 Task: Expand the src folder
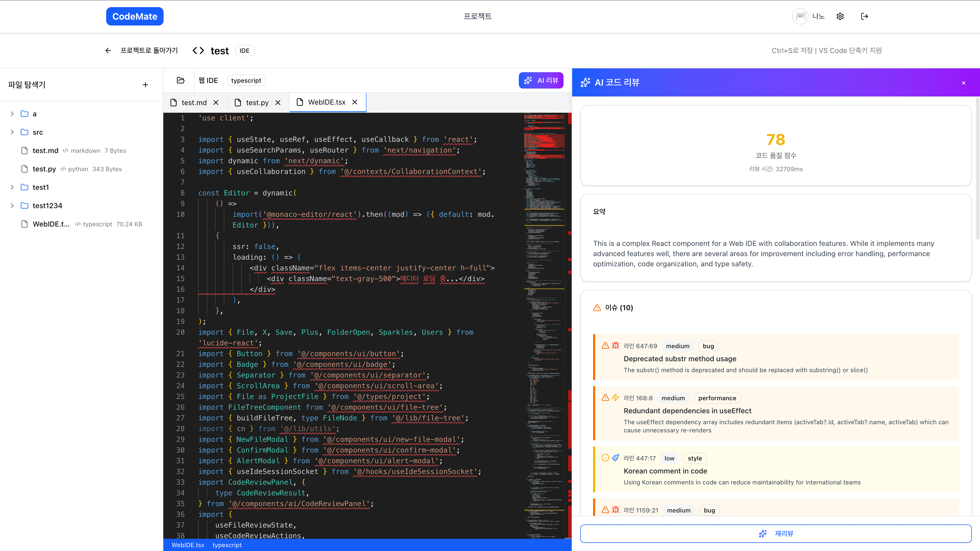(x=12, y=132)
